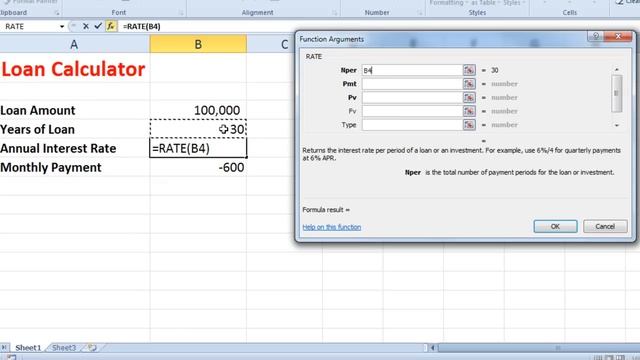Click the argument list scrollbar thumb
This screenshot has width=640, height=360.
[x=617, y=93]
